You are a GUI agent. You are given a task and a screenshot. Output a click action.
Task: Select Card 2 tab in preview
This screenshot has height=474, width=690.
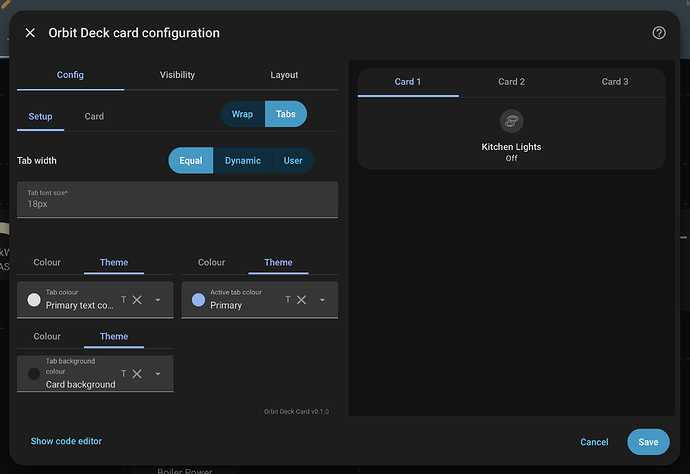(511, 82)
